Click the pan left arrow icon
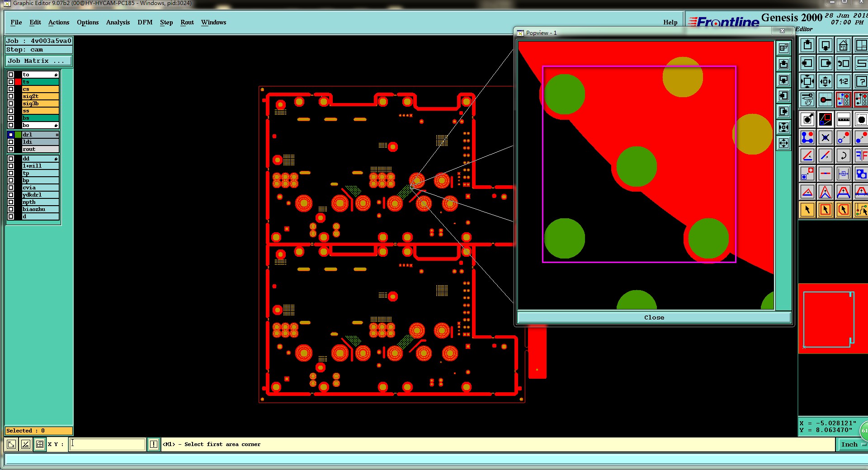868x470 pixels. (x=807, y=63)
